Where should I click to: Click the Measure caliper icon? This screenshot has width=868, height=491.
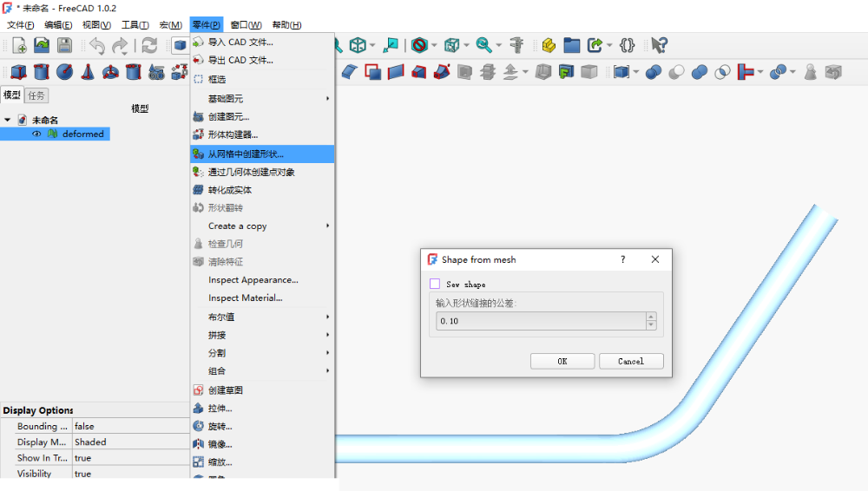tap(516, 45)
